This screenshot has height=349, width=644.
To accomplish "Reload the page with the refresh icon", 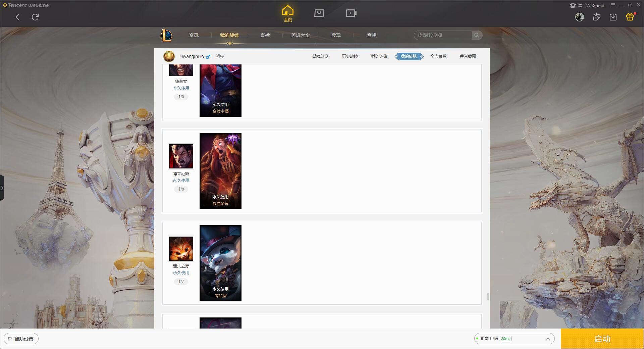I will (x=35, y=17).
